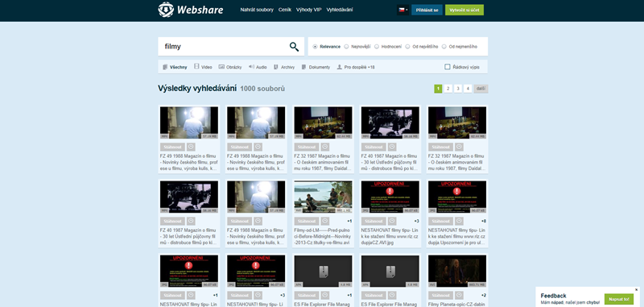Run search with the magnifier icon

[294, 47]
